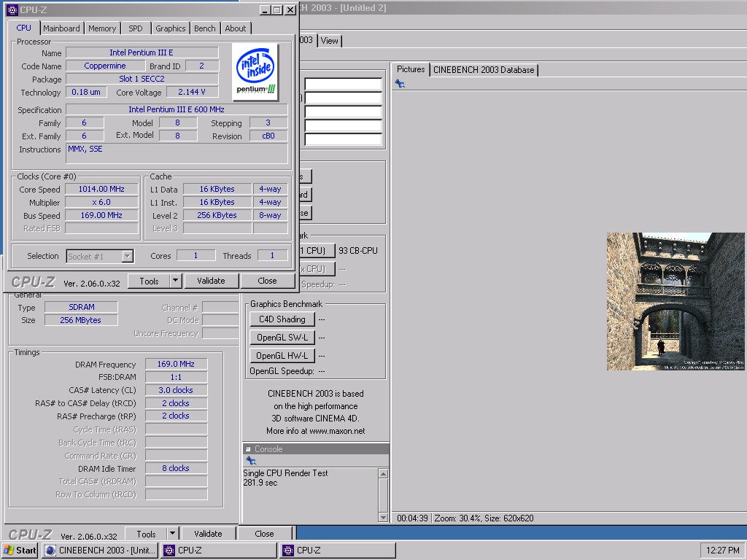Click the pin icon in Pictures panel
747x560 pixels.
400,85
